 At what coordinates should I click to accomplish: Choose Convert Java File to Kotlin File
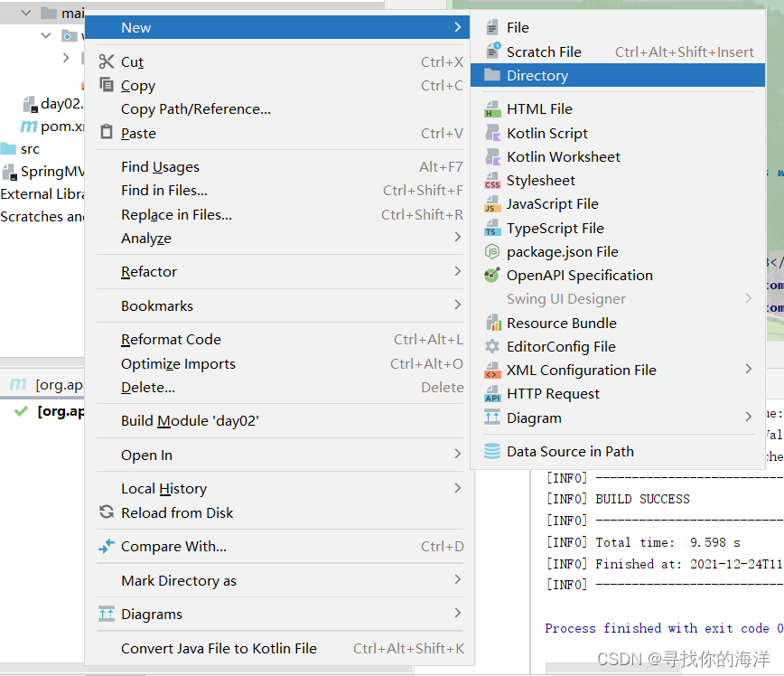tap(279, 649)
